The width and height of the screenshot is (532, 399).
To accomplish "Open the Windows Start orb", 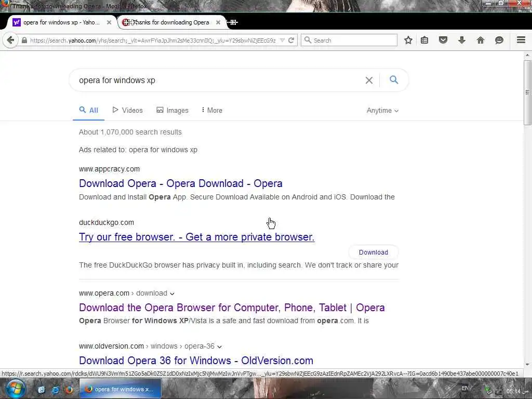I will [15, 389].
